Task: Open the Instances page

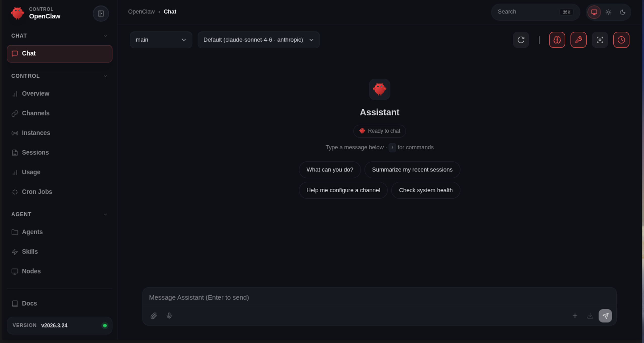Action: (x=60, y=133)
